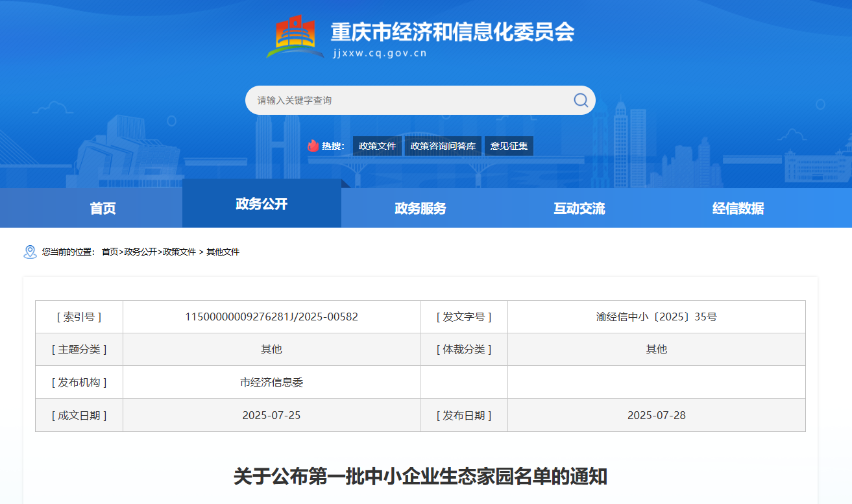Open the 政策咨询问答库 hot search tag
852x504 pixels.
point(443,146)
